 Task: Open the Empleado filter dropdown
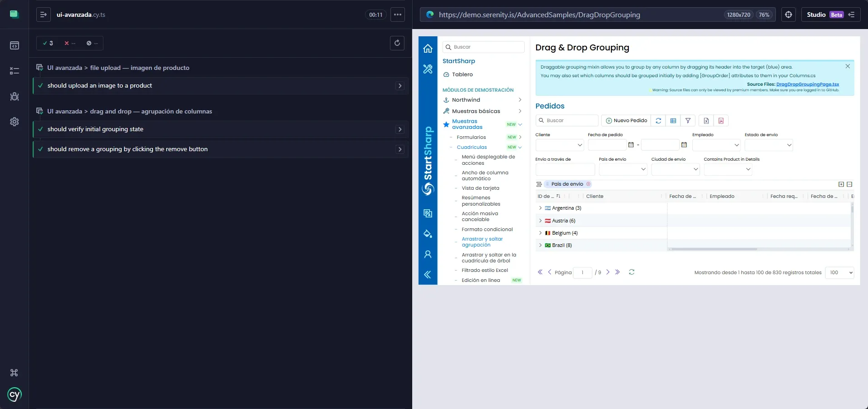[x=717, y=145]
